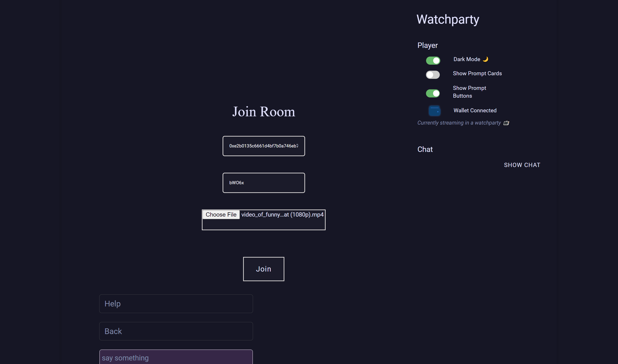This screenshot has width=618, height=364.
Task: Click the TV icon after streaming text
Action: coord(506,123)
